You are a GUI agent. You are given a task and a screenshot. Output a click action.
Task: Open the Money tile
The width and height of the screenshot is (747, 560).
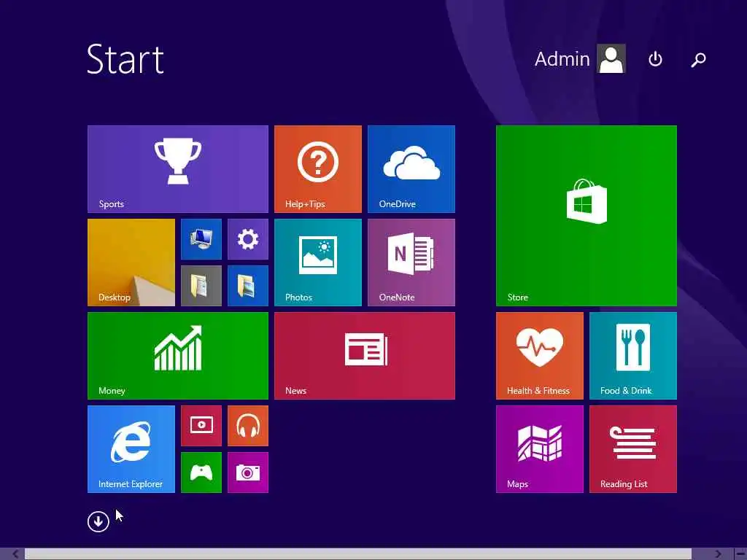(178, 356)
